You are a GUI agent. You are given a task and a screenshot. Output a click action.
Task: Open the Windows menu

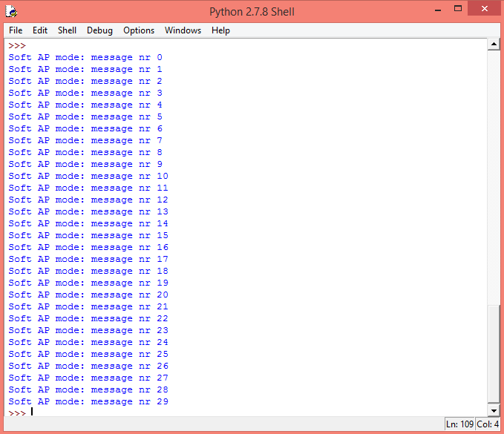pos(183,30)
